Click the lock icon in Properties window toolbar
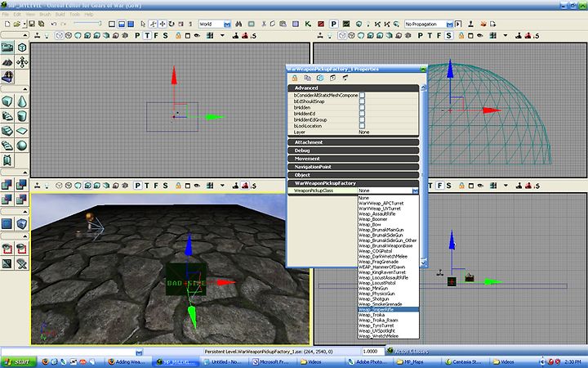 pyautogui.click(x=295, y=78)
